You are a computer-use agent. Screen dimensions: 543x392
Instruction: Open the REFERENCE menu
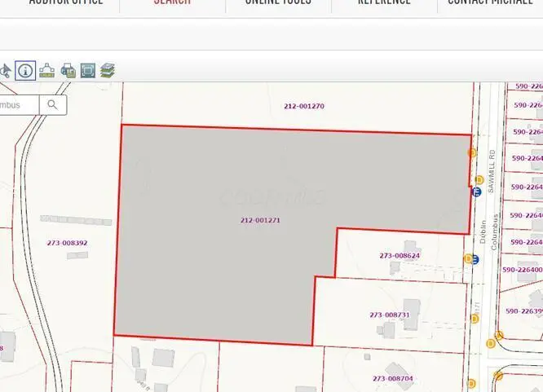pyautogui.click(x=384, y=2)
